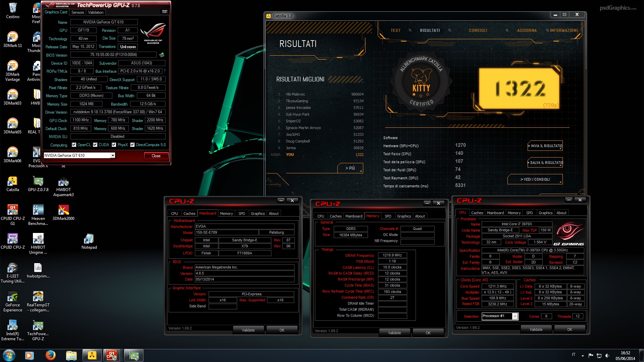
Task: Select the 3DMark03 desktop icon
Action: (x=13, y=97)
